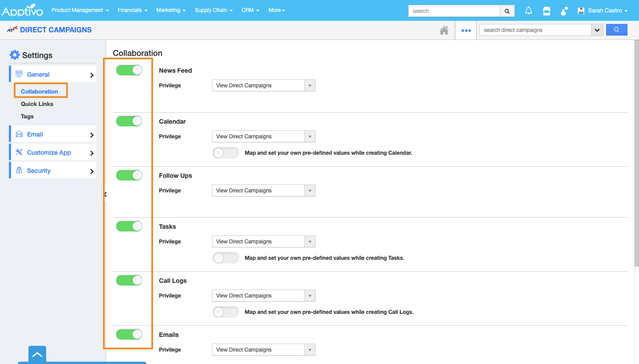Turn off the Call Logs toggle
This screenshot has height=364, width=639.
(129, 280)
